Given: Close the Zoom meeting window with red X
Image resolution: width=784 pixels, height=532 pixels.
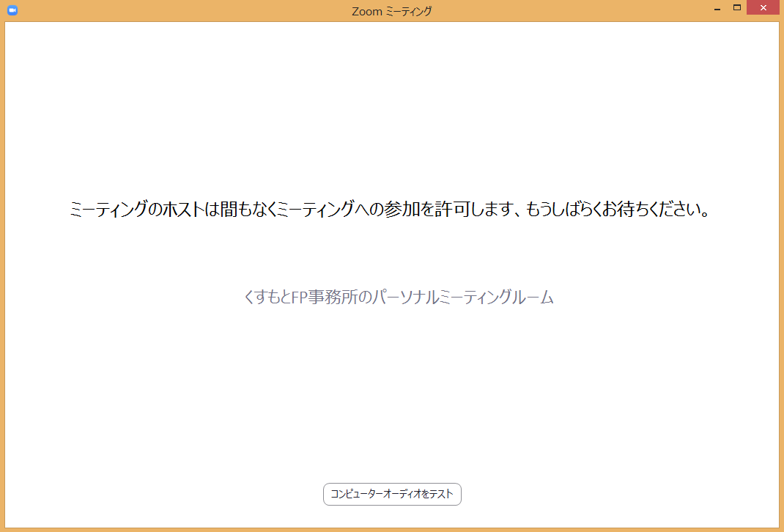Looking at the screenshot, I should (763, 7).
